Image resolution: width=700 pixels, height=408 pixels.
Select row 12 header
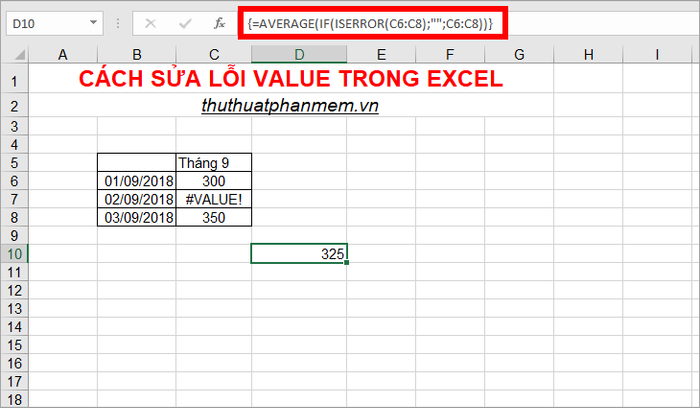[x=14, y=291]
